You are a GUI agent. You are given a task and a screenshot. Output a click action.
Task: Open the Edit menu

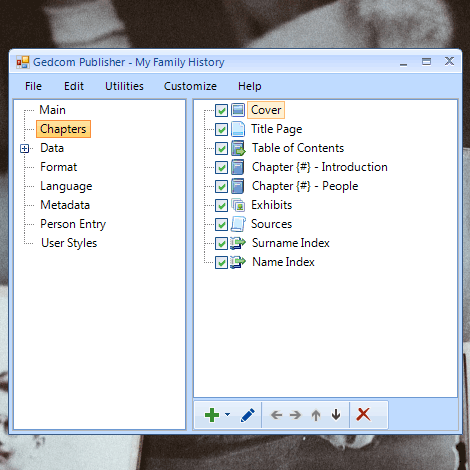tap(74, 86)
